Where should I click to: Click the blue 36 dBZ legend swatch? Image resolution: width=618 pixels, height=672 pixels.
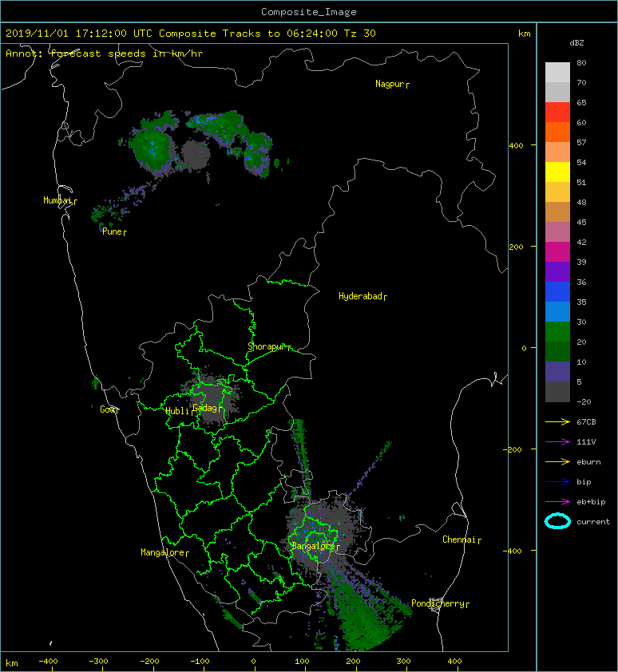pos(557,291)
